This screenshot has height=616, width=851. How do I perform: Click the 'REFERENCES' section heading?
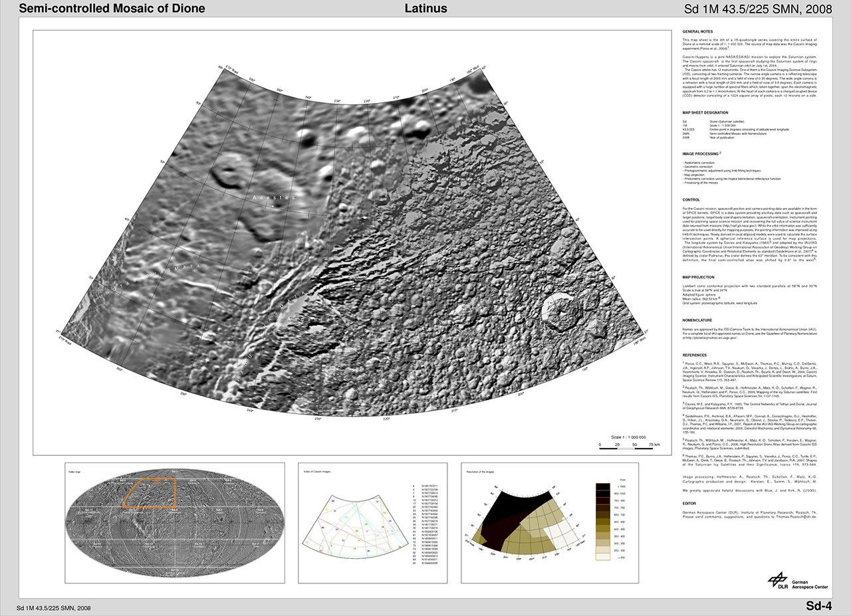point(695,355)
